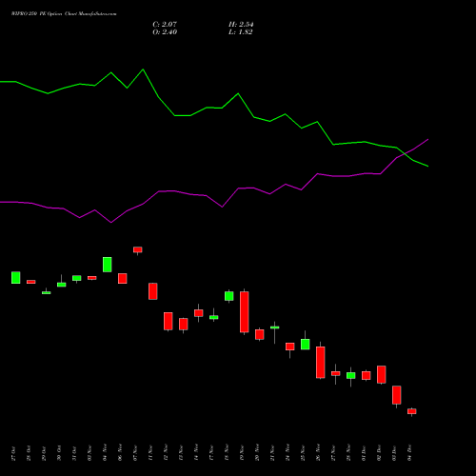
Task: Select the red candlestick above 12 Nov
Action: click(x=169, y=321)
